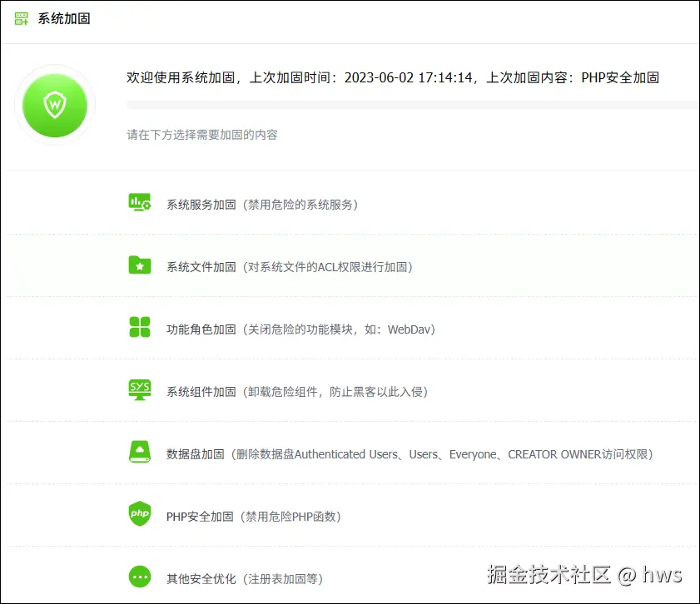Viewport: 700px width, 604px height.
Task: Click the green shield logo icon
Action: point(55,105)
